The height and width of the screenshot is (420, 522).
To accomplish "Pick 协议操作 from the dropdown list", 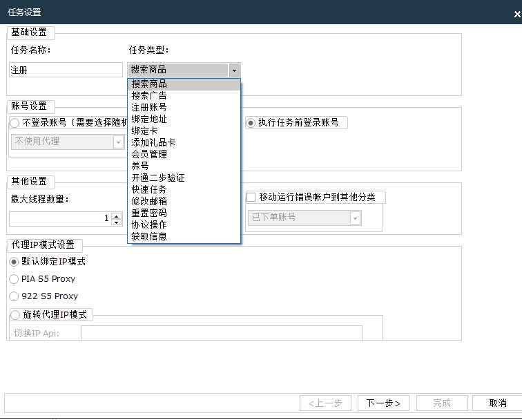I will click(184, 225).
